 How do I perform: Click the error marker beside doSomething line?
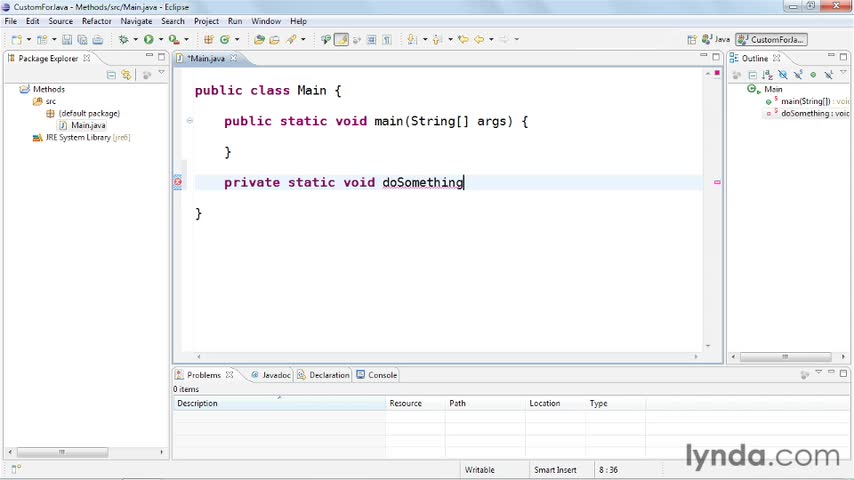178,182
